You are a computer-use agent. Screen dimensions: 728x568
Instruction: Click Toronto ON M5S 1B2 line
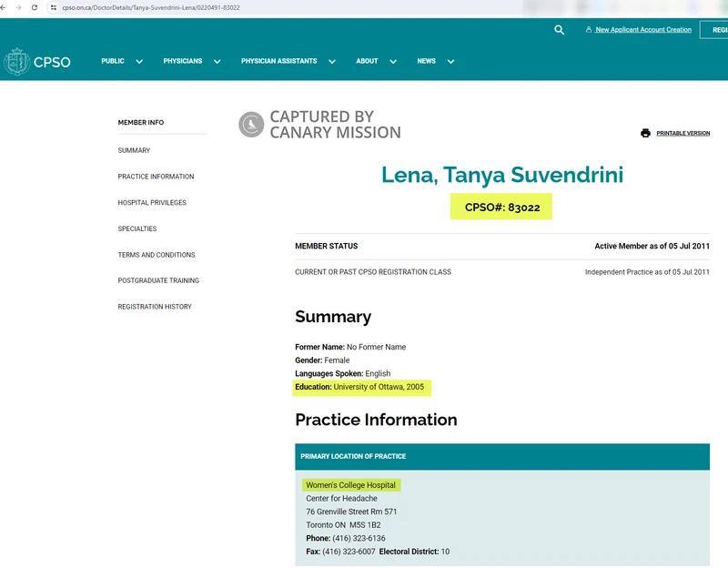(343, 525)
